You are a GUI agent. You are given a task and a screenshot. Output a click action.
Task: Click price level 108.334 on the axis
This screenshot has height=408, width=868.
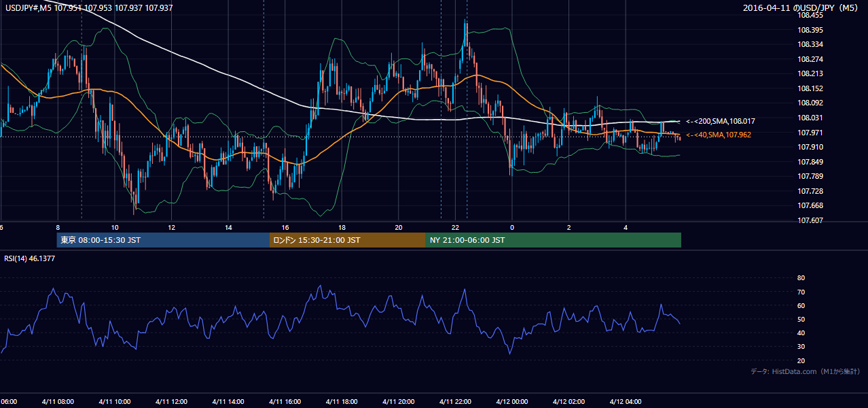click(810, 44)
